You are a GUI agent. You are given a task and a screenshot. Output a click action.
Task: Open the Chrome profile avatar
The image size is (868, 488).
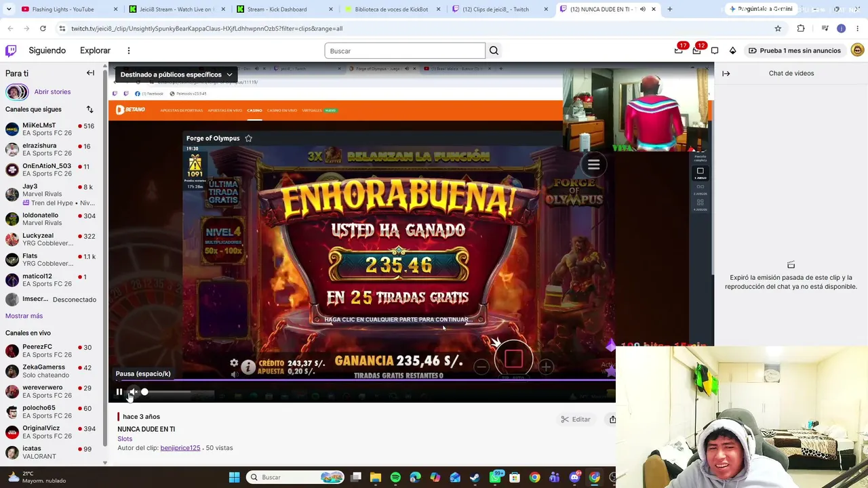(841, 28)
